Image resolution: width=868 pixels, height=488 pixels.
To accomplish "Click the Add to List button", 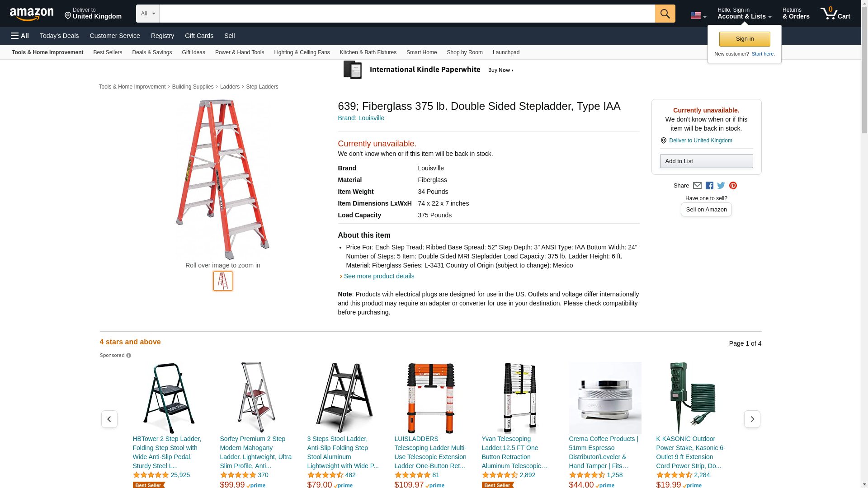I will click(706, 161).
